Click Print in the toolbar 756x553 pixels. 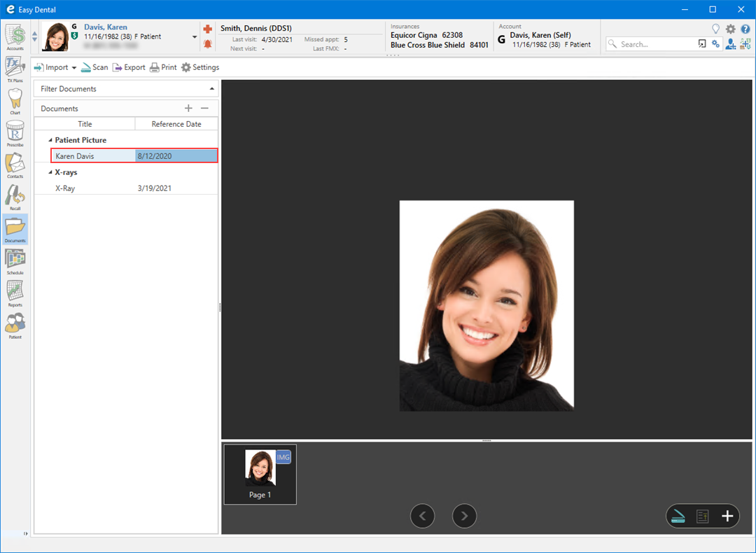click(x=163, y=68)
